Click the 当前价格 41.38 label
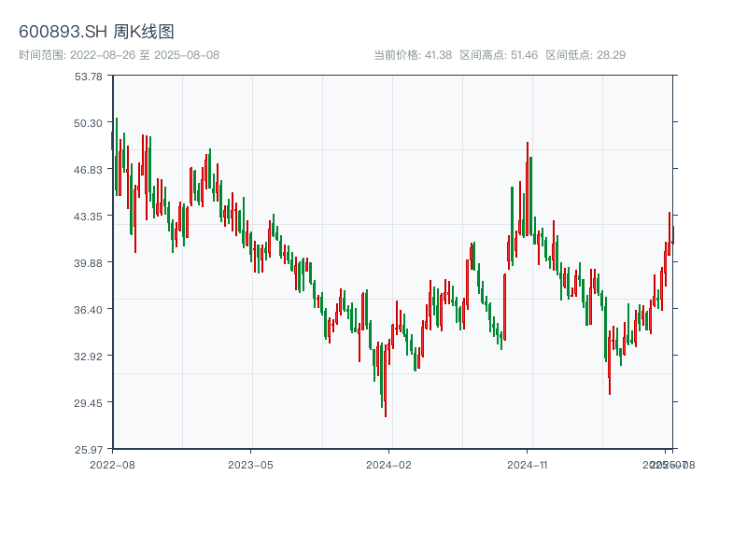747x560 pixels. coord(413,55)
